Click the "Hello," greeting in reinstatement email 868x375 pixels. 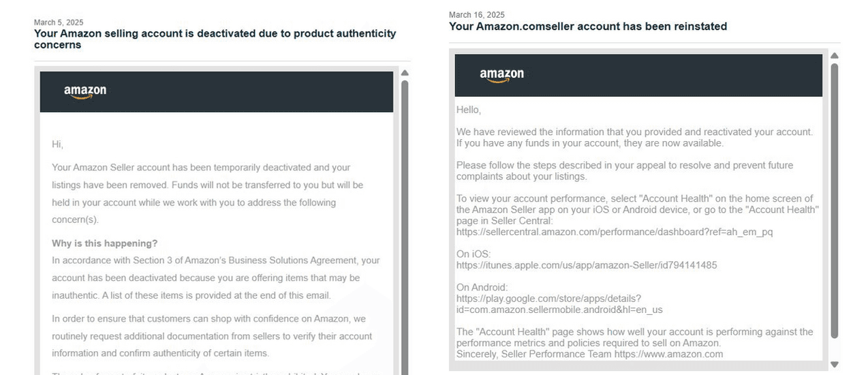click(x=468, y=110)
